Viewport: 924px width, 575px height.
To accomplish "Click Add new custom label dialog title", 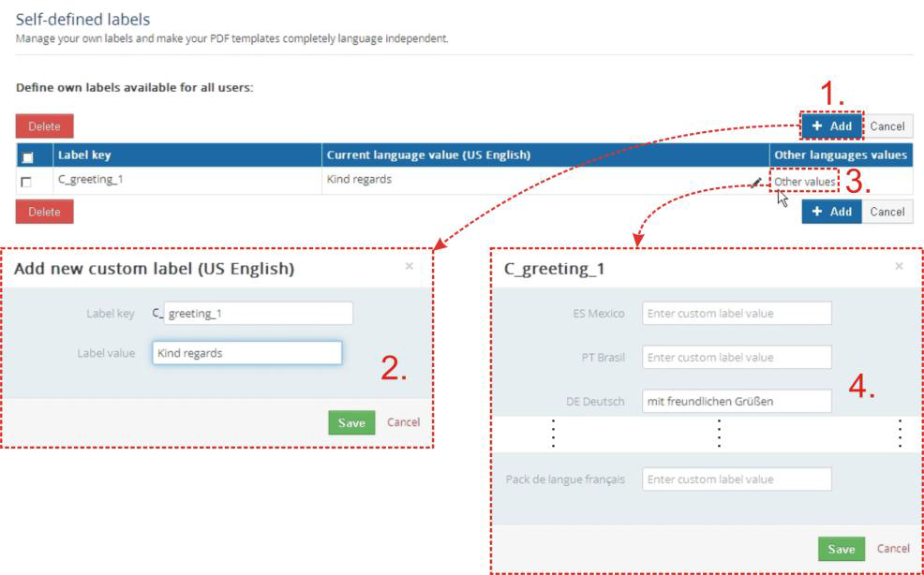I will click(154, 269).
